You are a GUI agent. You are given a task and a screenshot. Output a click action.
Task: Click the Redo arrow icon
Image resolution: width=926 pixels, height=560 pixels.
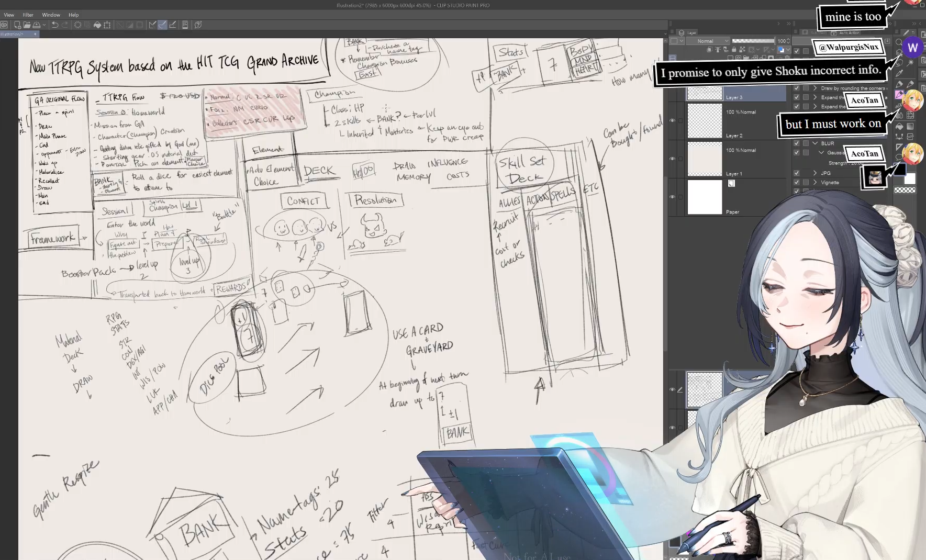click(x=65, y=25)
